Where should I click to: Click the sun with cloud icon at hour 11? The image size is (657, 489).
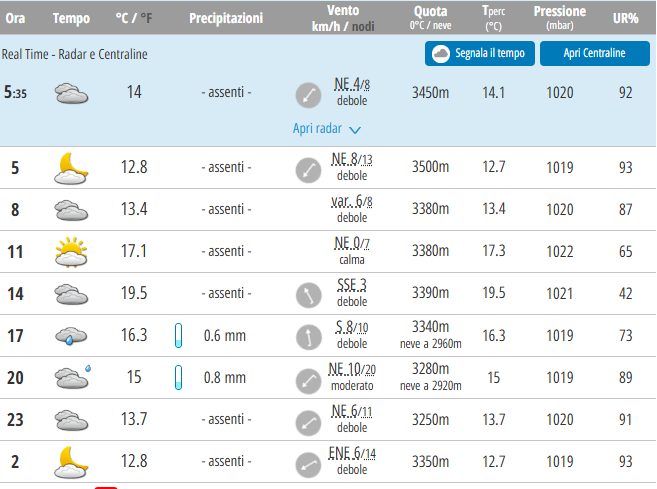(71, 252)
